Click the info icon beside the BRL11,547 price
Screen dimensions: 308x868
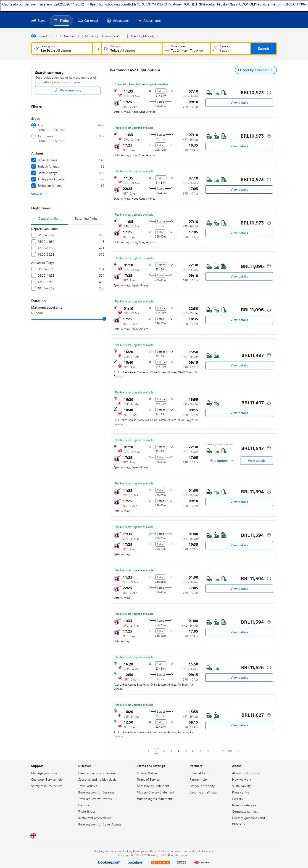[x=269, y=448]
